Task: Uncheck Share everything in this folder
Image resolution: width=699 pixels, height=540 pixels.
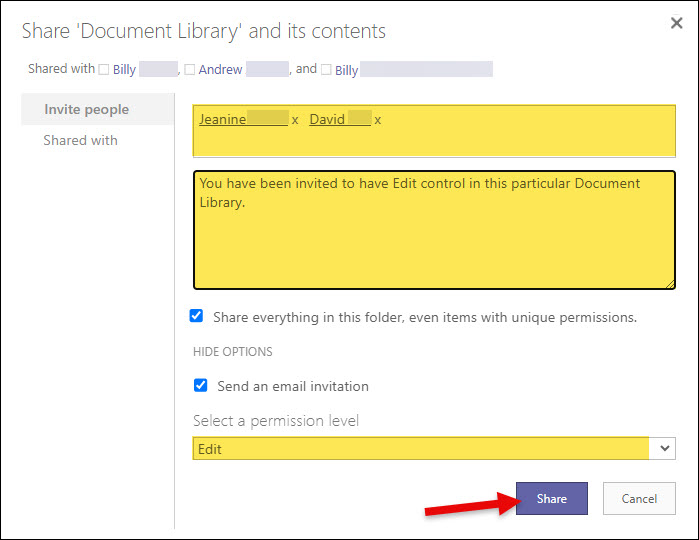Action: [196, 316]
